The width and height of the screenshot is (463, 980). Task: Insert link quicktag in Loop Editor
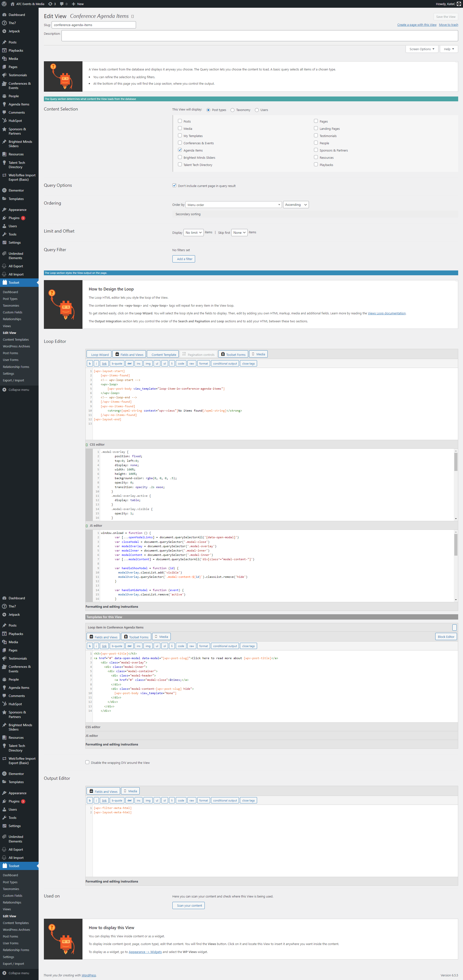point(104,363)
